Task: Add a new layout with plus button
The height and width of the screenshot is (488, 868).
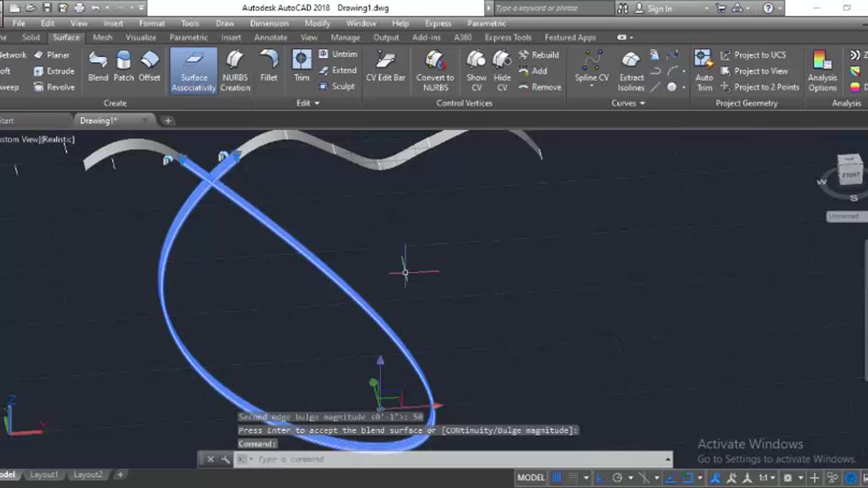Action: pos(120,474)
